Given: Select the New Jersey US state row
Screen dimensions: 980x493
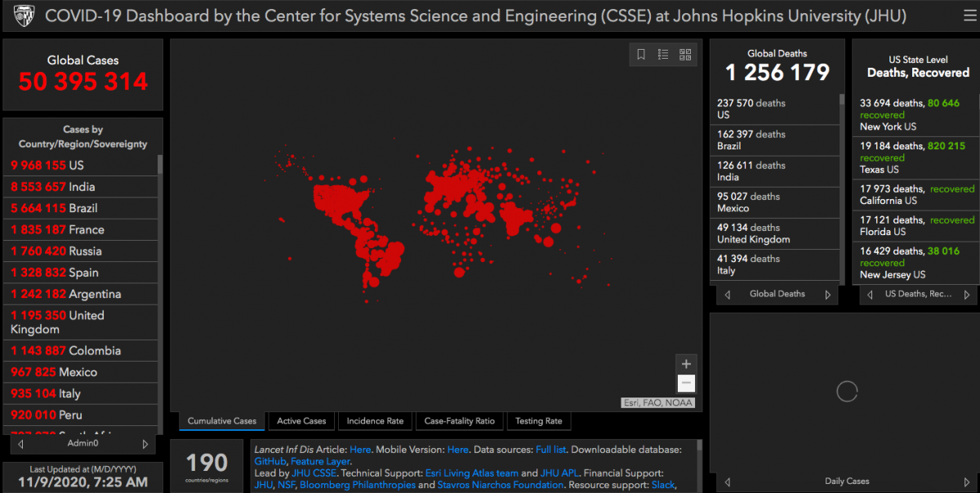Looking at the screenshot, I should tap(917, 263).
